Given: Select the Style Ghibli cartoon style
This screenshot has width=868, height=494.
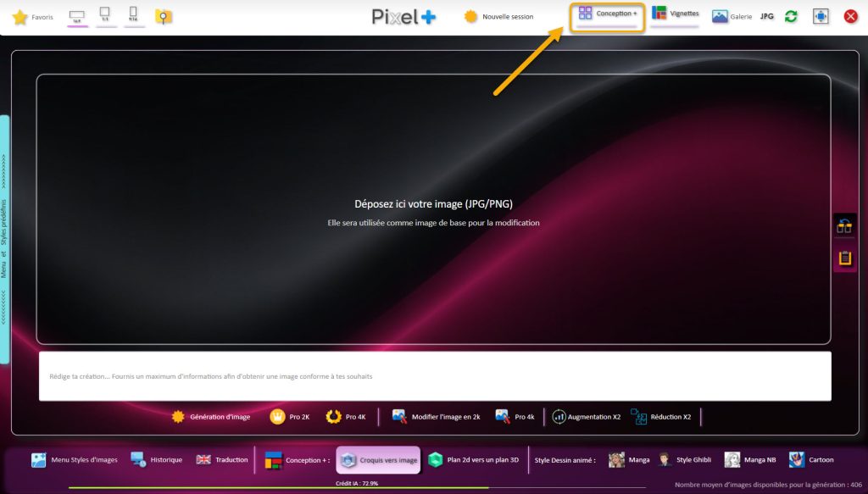Looking at the screenshot, I should point(685,460).
